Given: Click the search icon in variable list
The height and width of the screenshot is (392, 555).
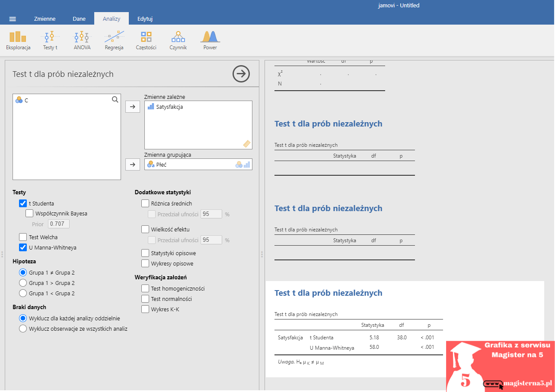Looking at the screenshot, I should (x=115, y=100).
